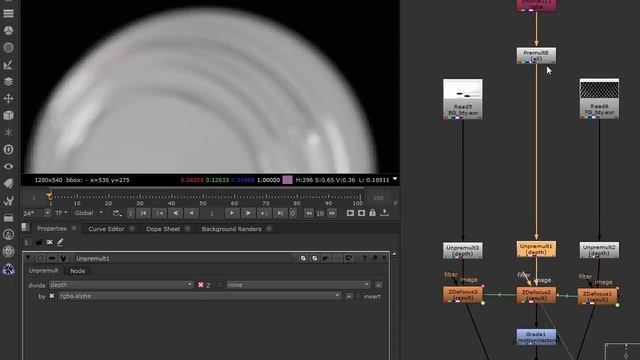Open the sync/refresh options dropdown in playback bar

point(116,213)
